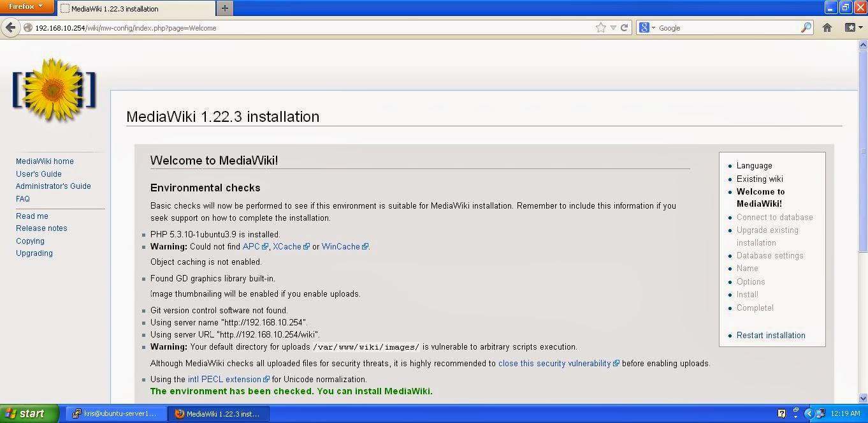This screenshot has height=423, width=868.
Task: Switch to MediaWiki 1.22.3 installation tab
Action: pyautogui.click(x=135, y=9)
